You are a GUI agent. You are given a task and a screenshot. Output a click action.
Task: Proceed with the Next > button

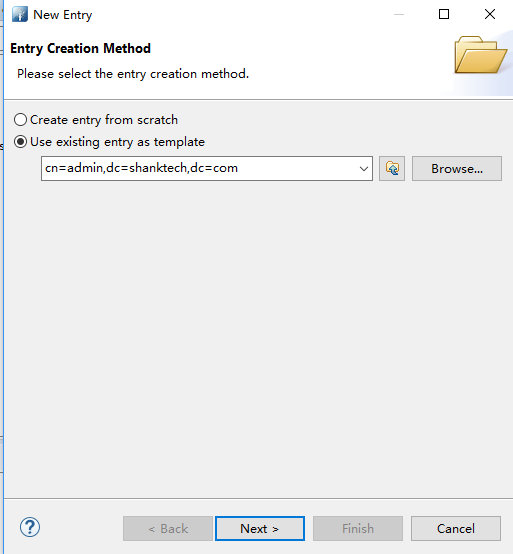(260, 529)
